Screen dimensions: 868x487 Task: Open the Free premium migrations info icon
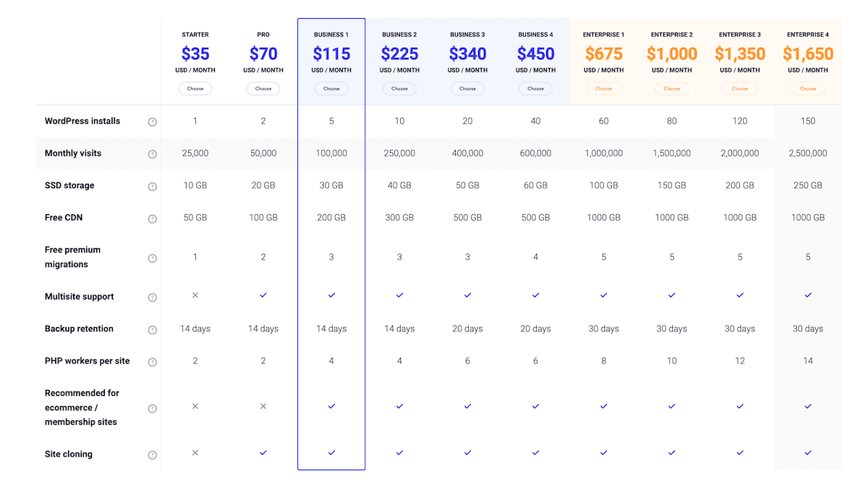coord(152,258)
